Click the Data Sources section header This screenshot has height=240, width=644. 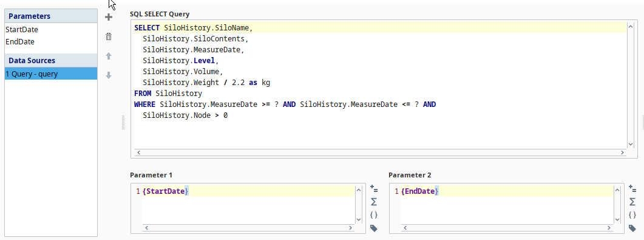[51, 60]
